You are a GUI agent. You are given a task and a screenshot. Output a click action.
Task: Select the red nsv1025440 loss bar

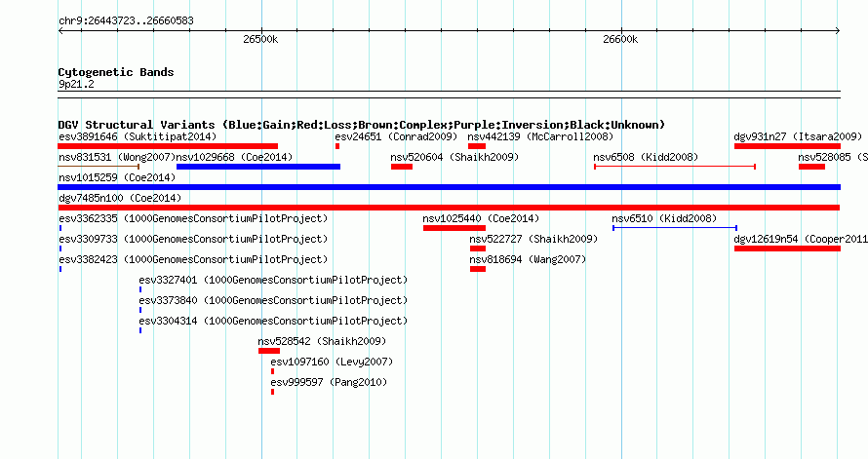pyautogui.click(x=454, y=228)
